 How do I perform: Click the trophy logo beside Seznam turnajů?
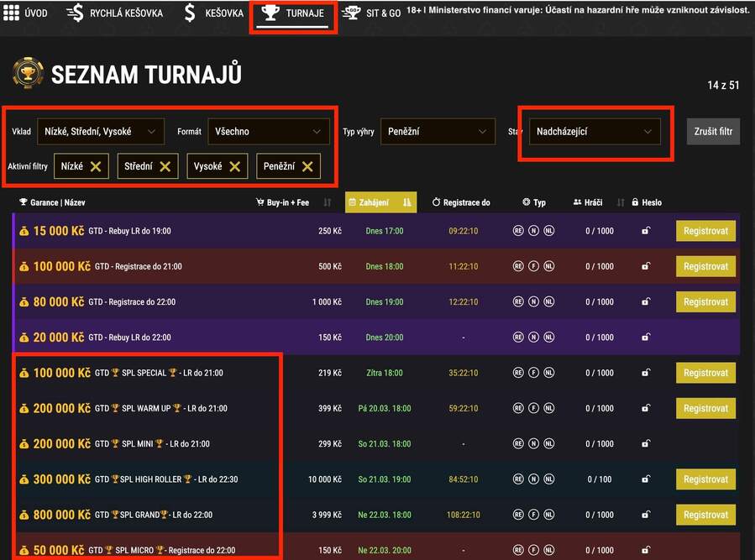click(x=28, y=74)
